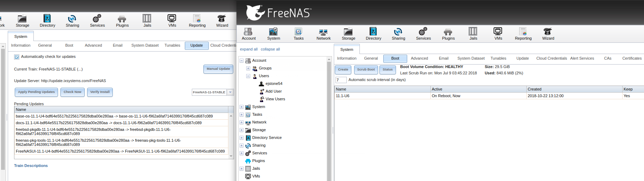Expand the Tasks tree node
The height and width of the screenshot is (181, 644).
pyautogui.click(x=241, y=115)
